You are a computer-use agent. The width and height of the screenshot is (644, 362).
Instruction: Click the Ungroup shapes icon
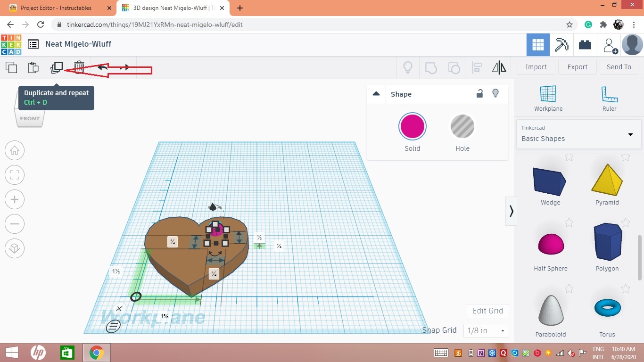(x=454, y=67)
